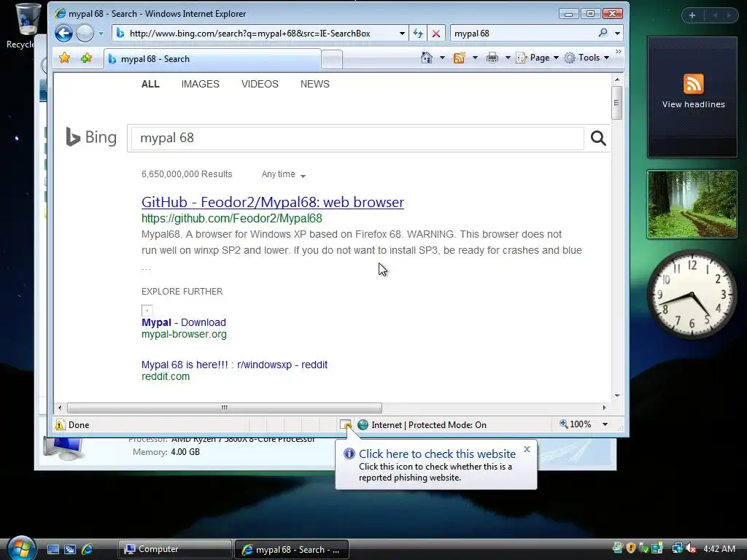Click the RSS Feeds toolbar icon
747x560 pixels.
pos(460,58)
